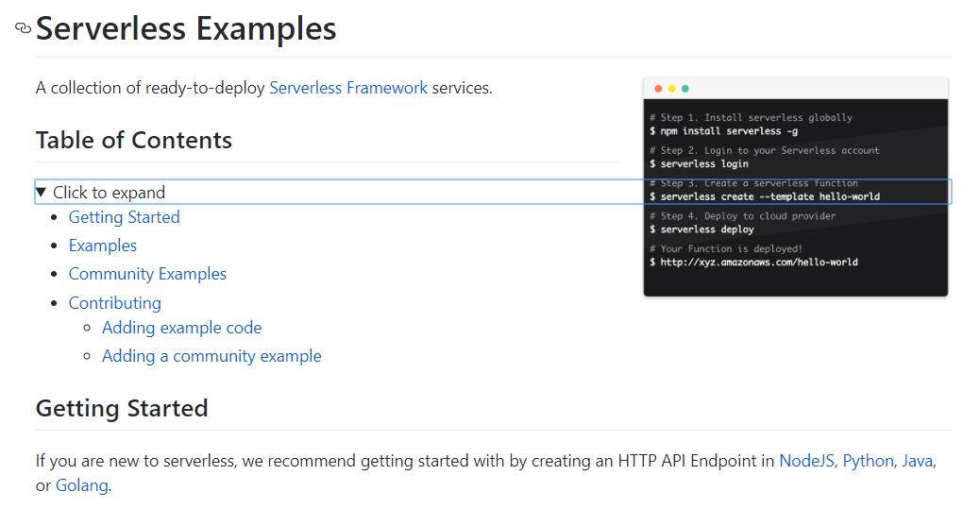Open the Community Examples contents link
This screenshot has height=509, width=980.
coord(147,274)
